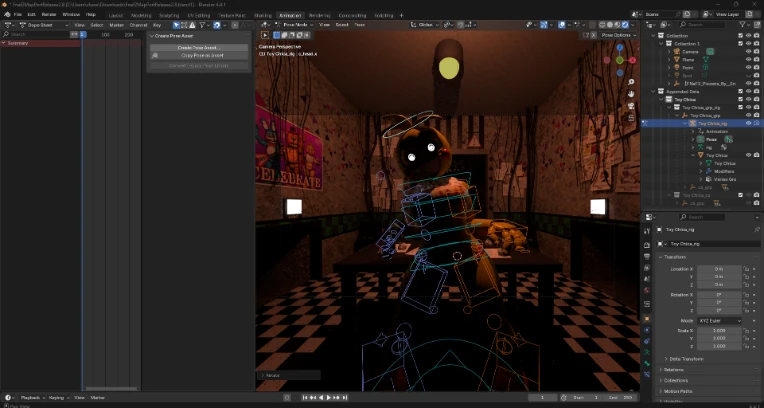
Task: Exclude Collection 1 using its checkbox
Action: [741, 43]
